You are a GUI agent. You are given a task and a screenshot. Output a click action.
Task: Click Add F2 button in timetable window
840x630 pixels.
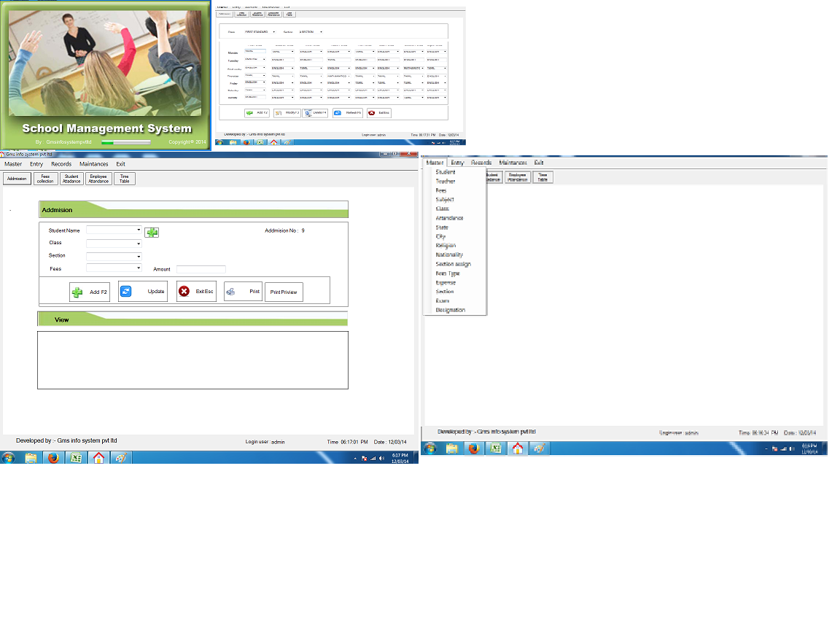click(x=257, y=113)
